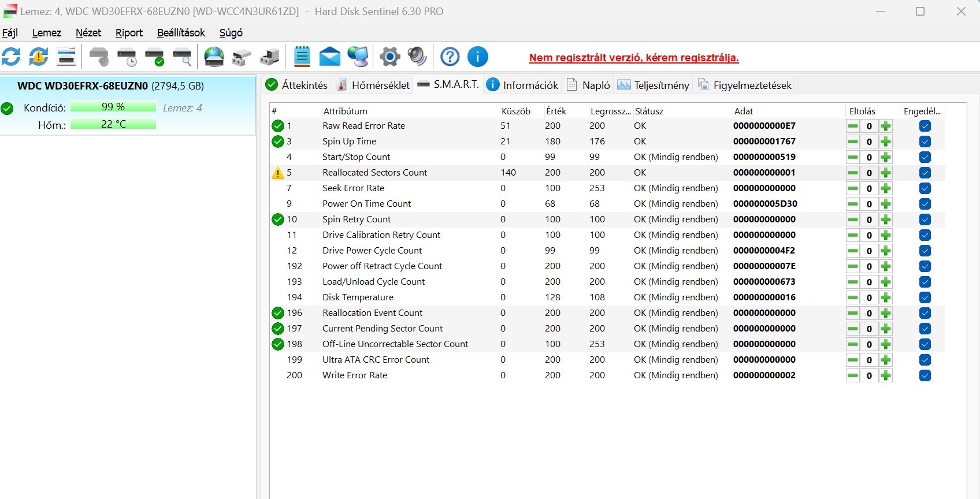Image resolution: width=980 pixels, height=499 pixels.
Task: Click the disk with speaker acoustic icon
Action: point(99,57)
